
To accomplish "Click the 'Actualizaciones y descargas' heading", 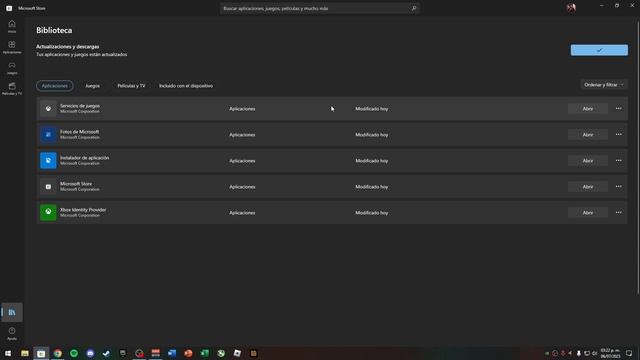I will pyautogui.click(x=67, y=47).
